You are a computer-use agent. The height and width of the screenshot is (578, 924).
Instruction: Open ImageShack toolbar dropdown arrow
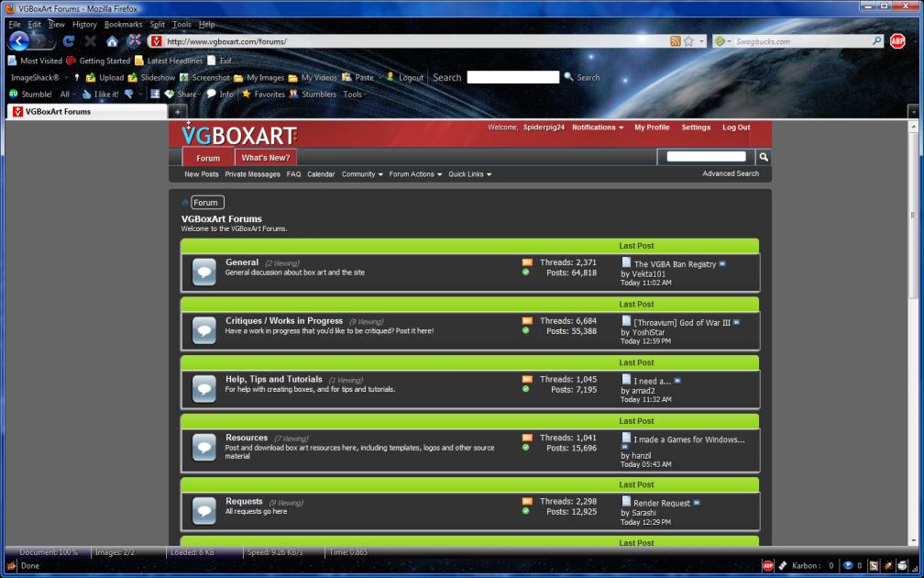(67, 77)
